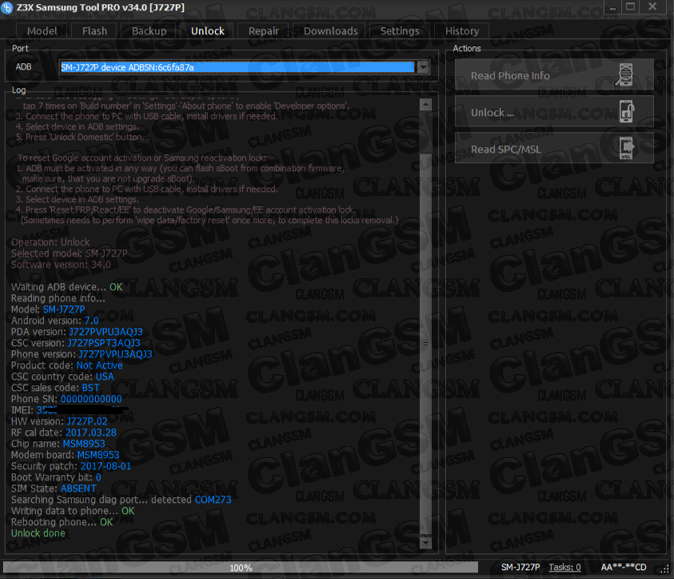Screen dimensions: 674x579
Task: Click the Security patch 2017-08-01 line
Action: tap(70, 466)
